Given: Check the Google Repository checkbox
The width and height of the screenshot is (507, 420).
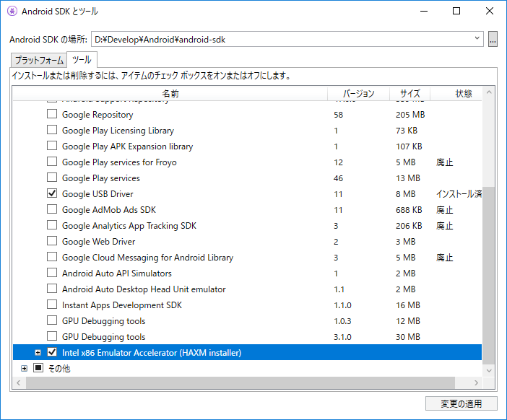Looking at the screenshot, I should 52,114.
